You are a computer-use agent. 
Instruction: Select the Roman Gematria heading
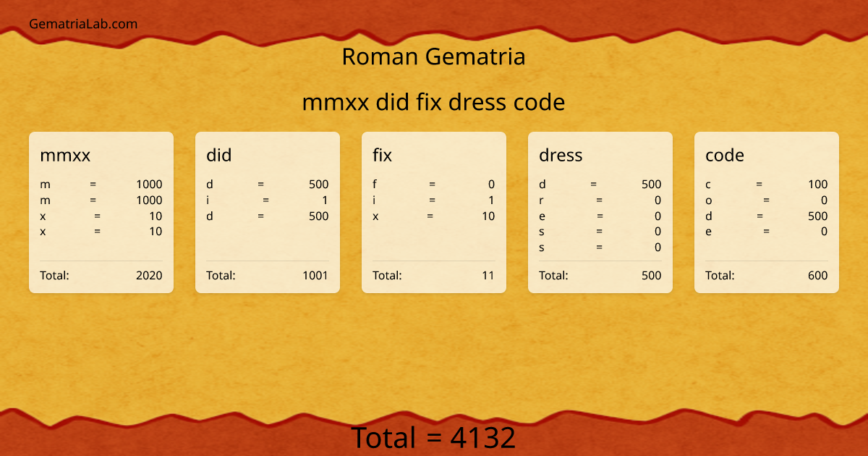point(433,56)
